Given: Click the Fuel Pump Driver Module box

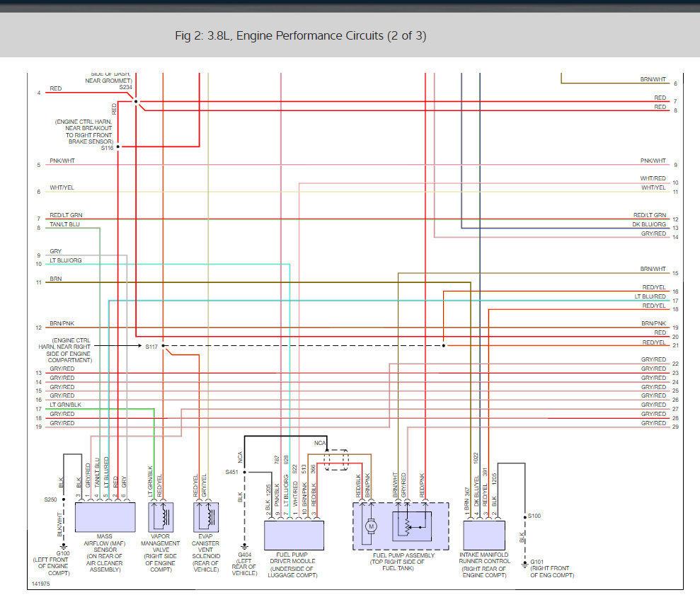Looking at the screenshot, I should tap(294, 535).
